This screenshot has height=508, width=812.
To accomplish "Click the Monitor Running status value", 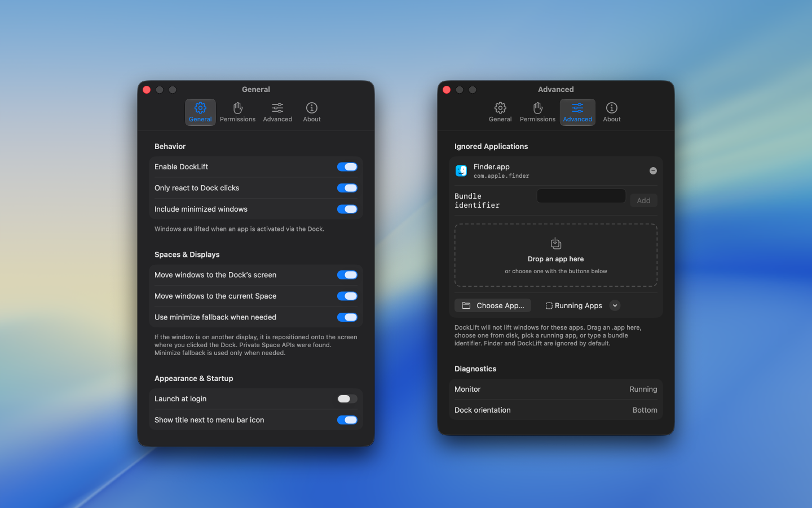I will point(643,389).
